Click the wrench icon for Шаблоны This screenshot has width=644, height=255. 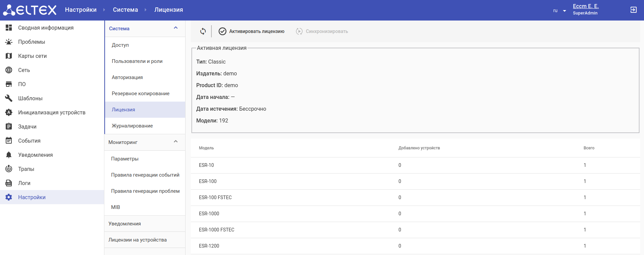[9, 98]
